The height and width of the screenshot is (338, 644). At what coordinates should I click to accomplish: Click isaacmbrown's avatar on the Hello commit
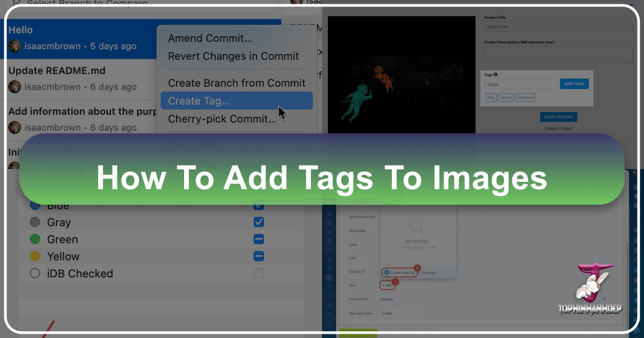[x=14, y=46]
